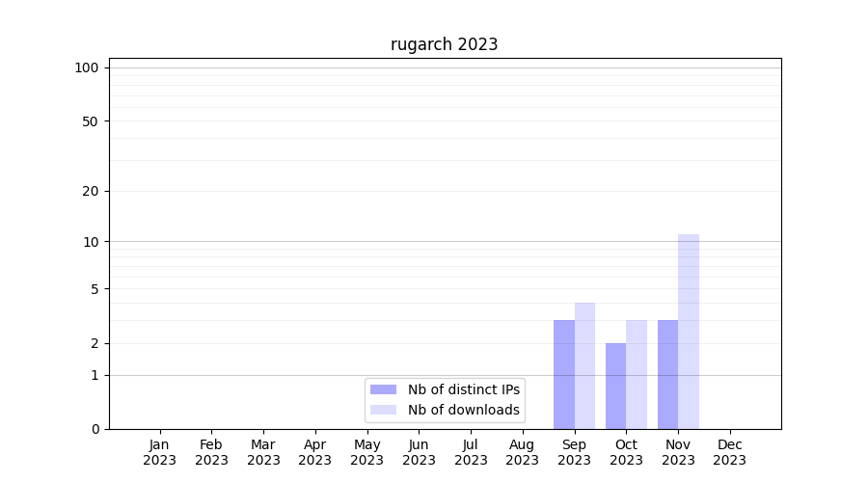The height and width of the screenshot is (482, 868).
Task: Click the 'Nb of distinct IPs' legend swatch
Action: [x=383, y=389]
